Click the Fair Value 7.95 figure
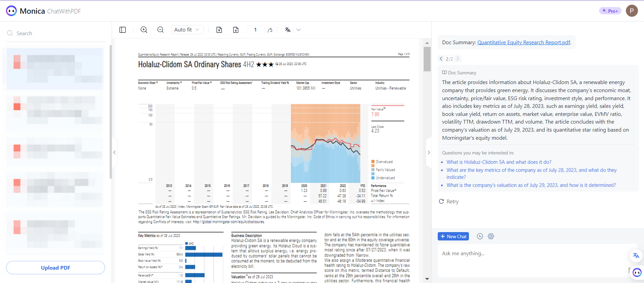The width and height of the screenshot is (644, 283). [x=375, y=115]
